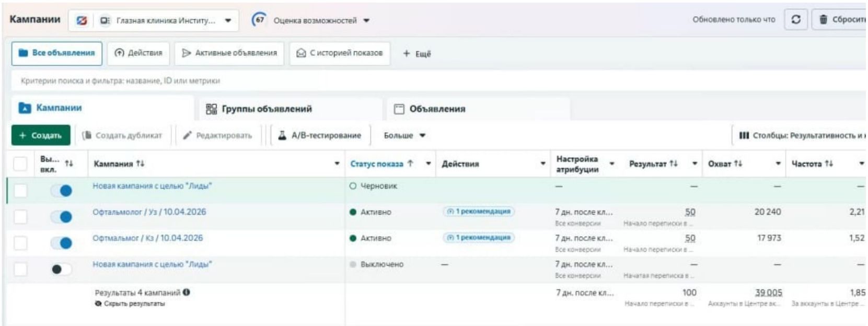The height and width of the screenshot is (326, 868).
Task: Sort by the Кампания column header
Action: 119,164
